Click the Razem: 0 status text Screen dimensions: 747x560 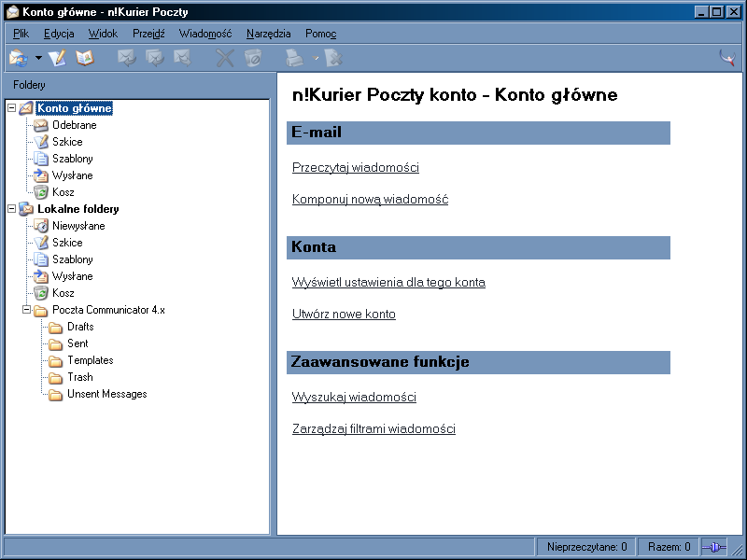point(669,547)
